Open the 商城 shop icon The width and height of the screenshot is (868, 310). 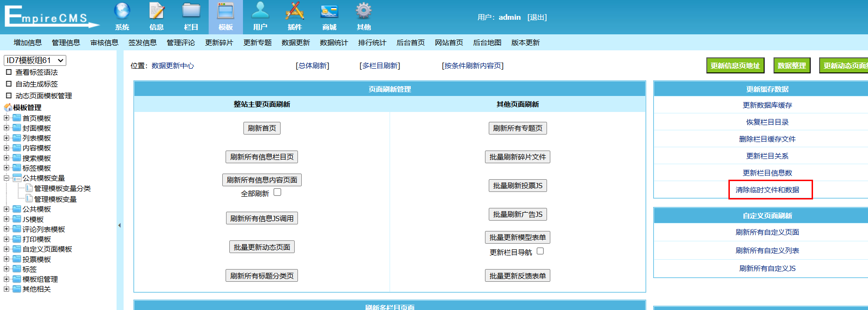point(329,11)
